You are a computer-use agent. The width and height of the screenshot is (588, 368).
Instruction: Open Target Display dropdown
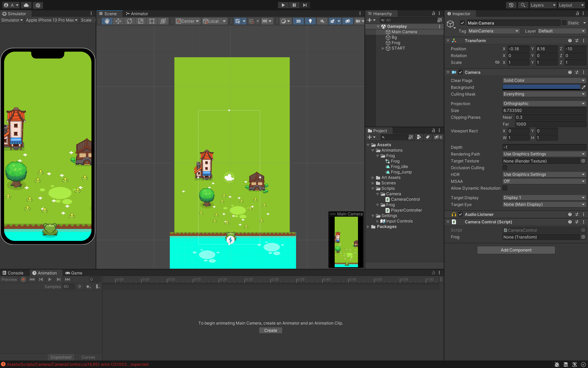[544, 198]
